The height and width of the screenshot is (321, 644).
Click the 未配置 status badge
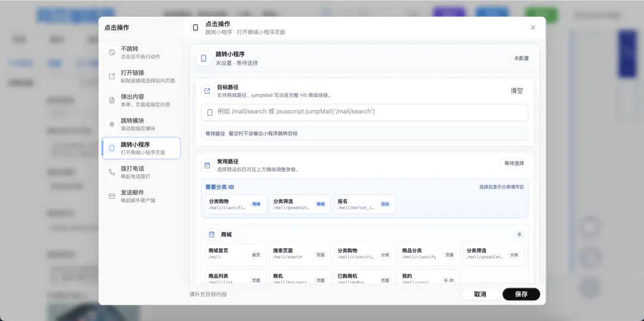tap(522, 58)
